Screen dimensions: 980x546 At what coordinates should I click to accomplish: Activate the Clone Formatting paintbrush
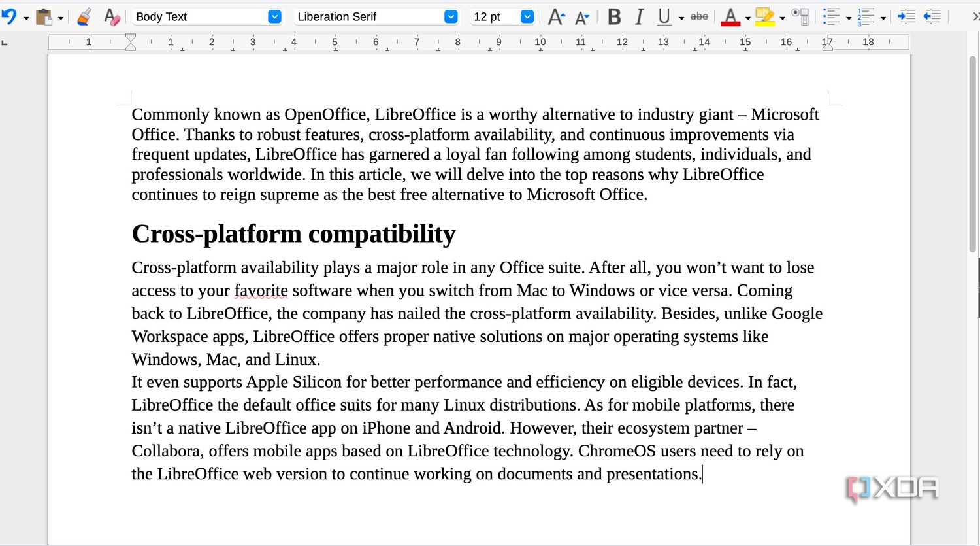coord(84,17)
